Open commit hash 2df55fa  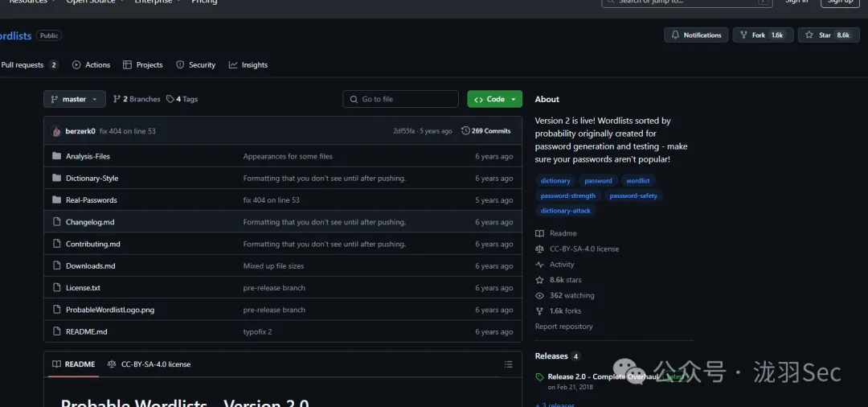click(x=404, y=131)
